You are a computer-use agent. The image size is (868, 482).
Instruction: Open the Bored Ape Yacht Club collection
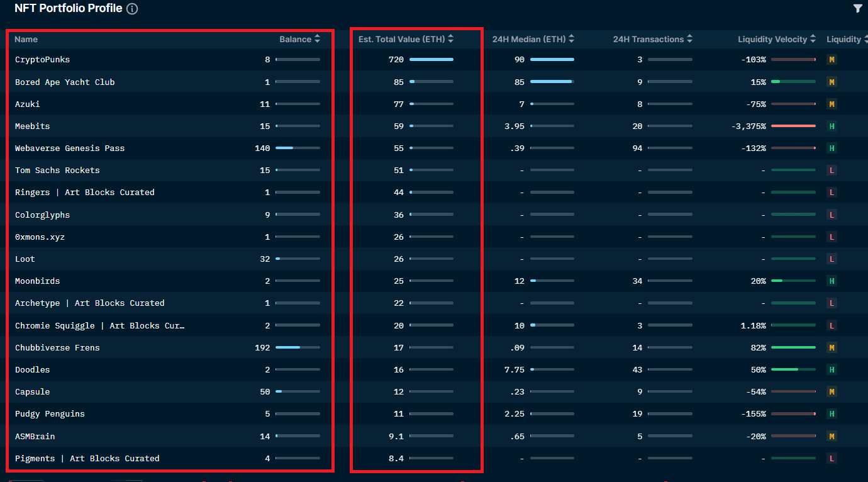point(65,82)
